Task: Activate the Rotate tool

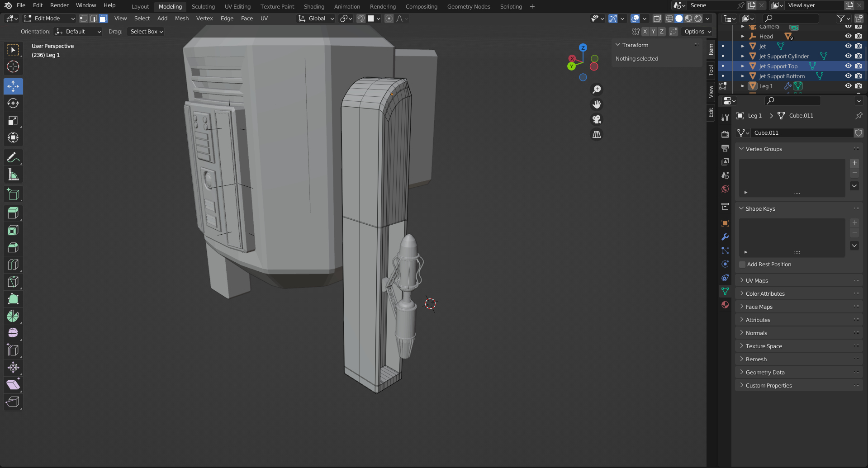Action: click(x=13, y=103)
